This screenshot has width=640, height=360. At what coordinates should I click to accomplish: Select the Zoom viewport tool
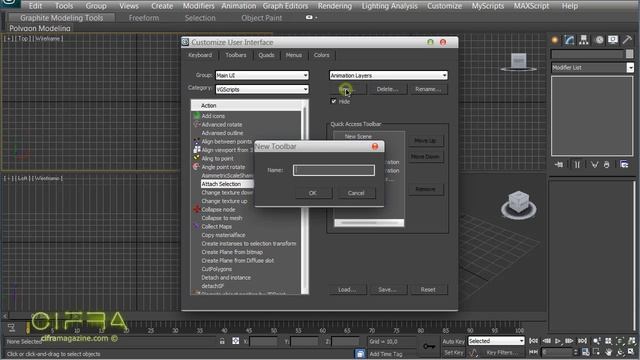pyautogui.click(x=597, y=341)
